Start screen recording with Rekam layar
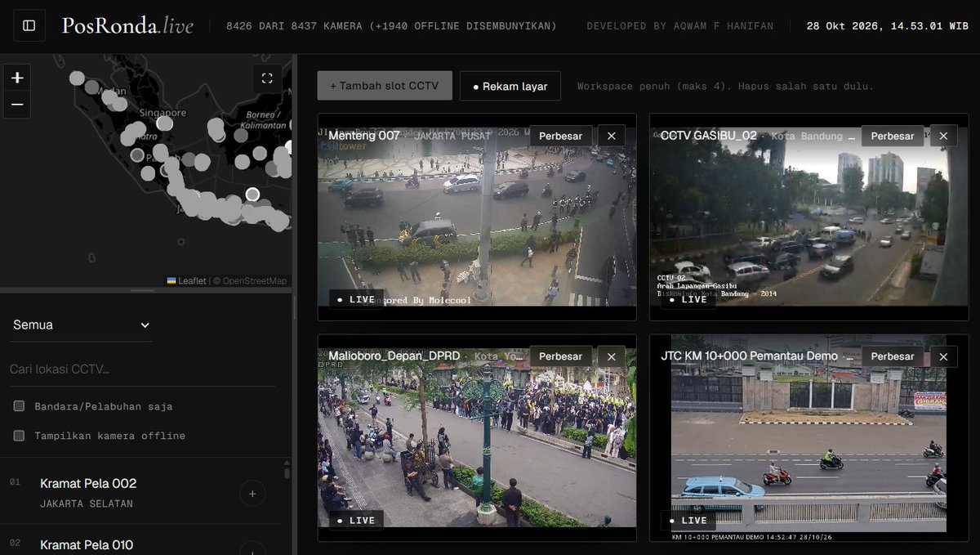 click(x=510, y=85)
